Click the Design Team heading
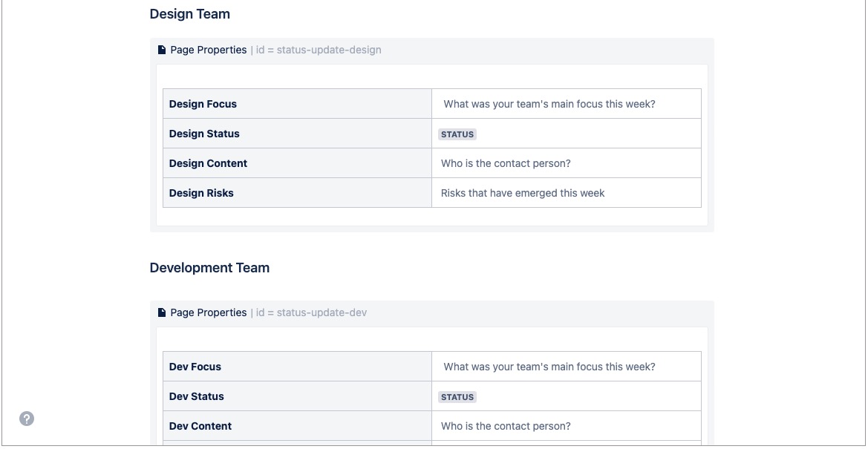This screenshot has height=449, width=868. (190, 14)
